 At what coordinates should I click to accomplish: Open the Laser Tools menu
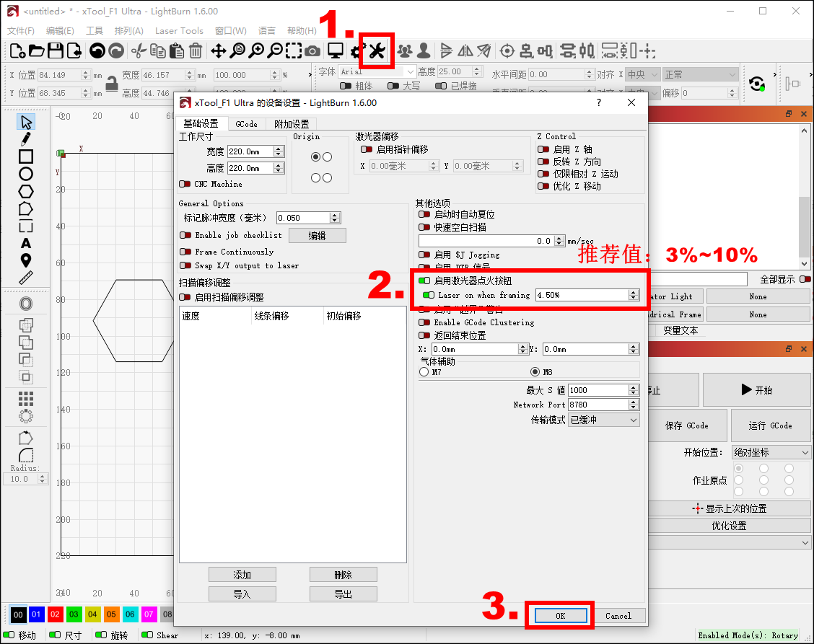pos(179,30)
